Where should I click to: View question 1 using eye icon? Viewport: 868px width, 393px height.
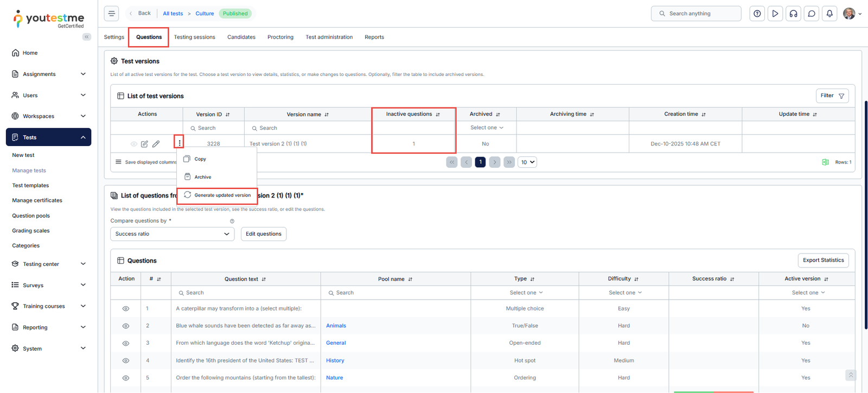(x=126, y=309)
